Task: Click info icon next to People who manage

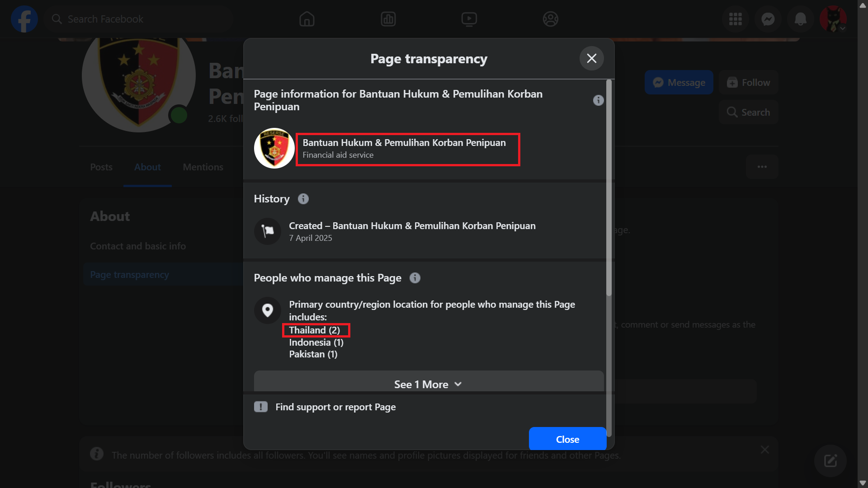Action: coord(415,278)
